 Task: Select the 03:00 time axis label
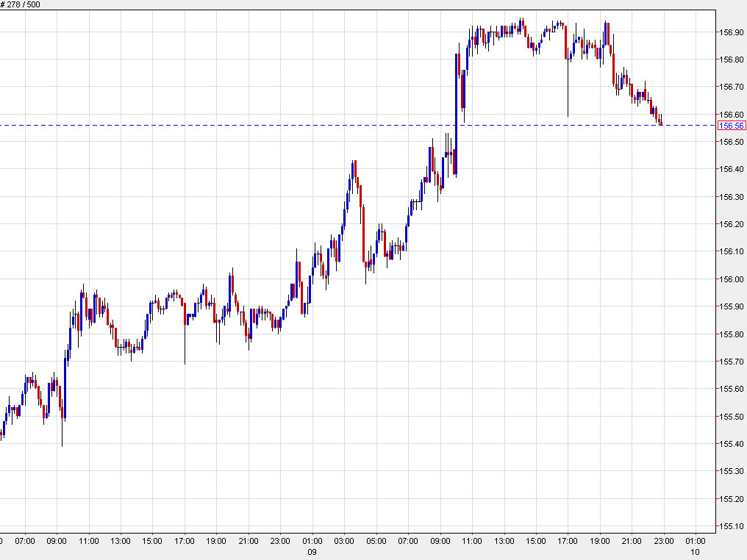pos(344,541)
